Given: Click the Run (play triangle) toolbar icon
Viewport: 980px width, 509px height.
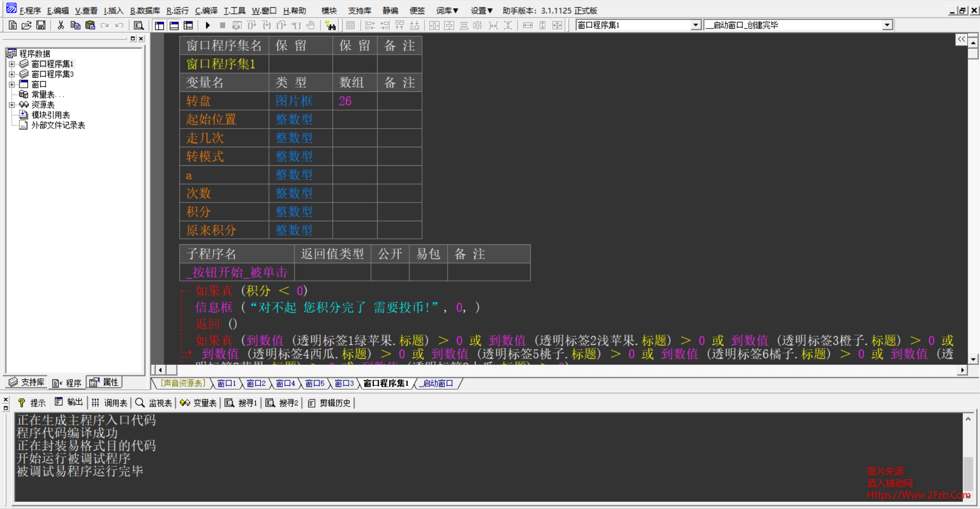Looking at the screenshot, I should pos(208,25).
